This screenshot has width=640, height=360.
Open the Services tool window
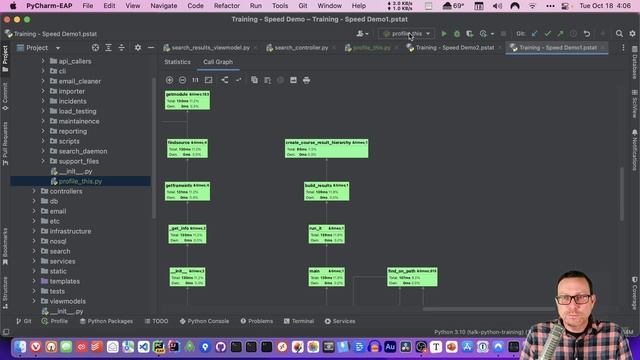click(340, 321)
